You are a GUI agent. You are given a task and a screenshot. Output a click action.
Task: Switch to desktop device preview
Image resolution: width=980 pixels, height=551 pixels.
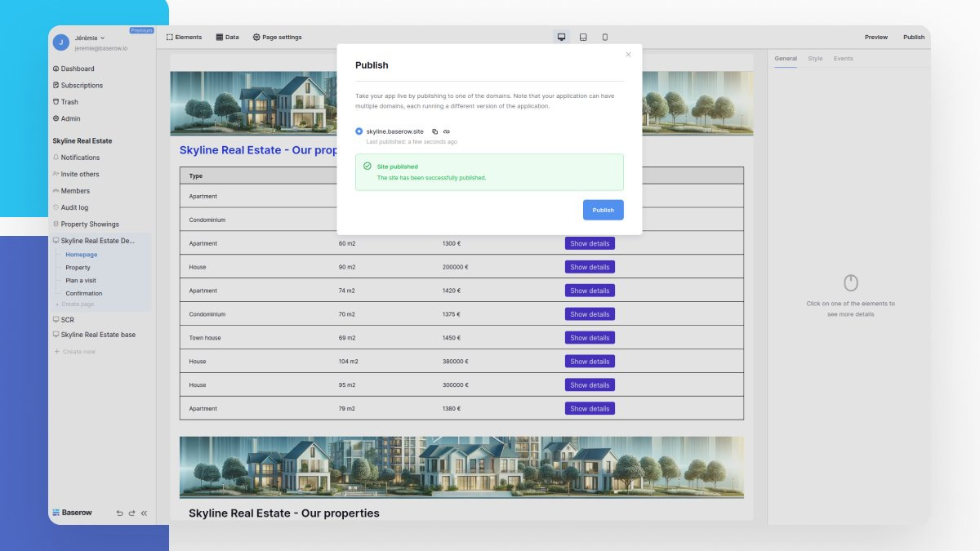tap(561, 37)
